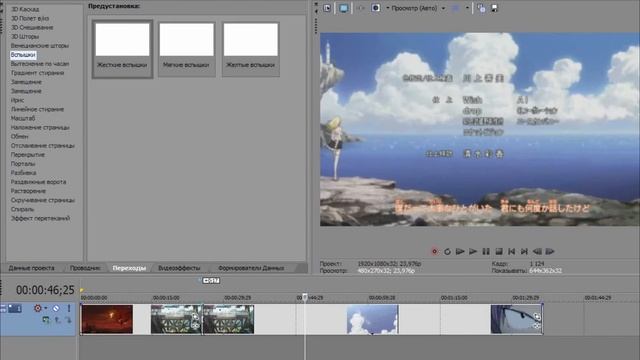640x360 pixels.
Task: Toggle preview on external monitor
Action: coord(344,8)
